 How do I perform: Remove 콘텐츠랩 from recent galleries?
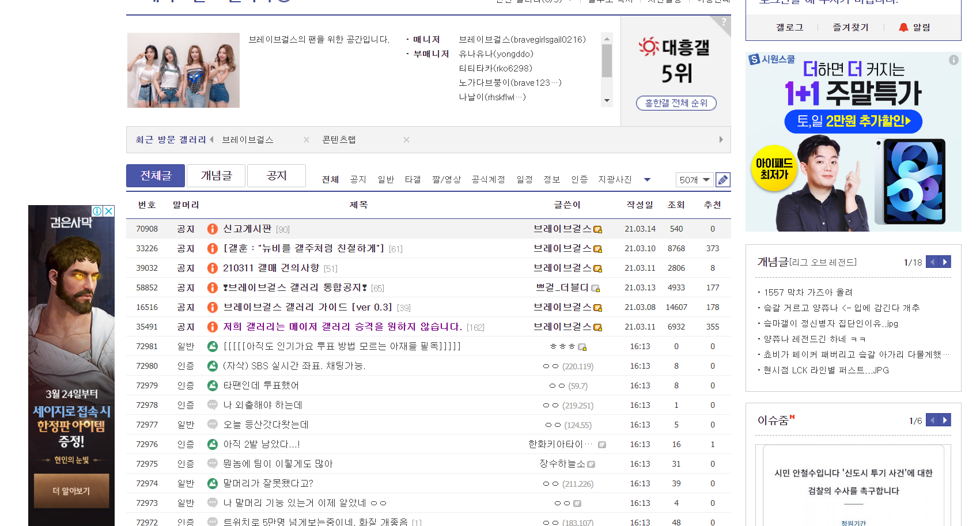(406, 140)
